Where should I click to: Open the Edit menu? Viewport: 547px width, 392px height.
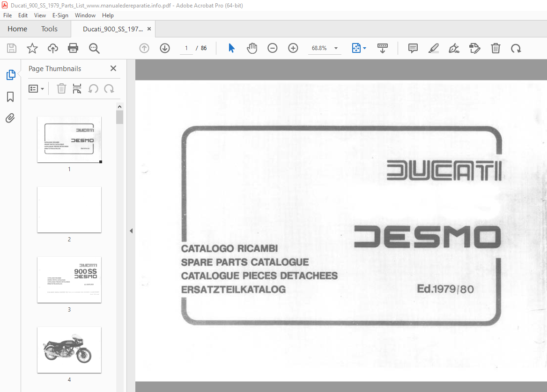(x=22, y=15)
